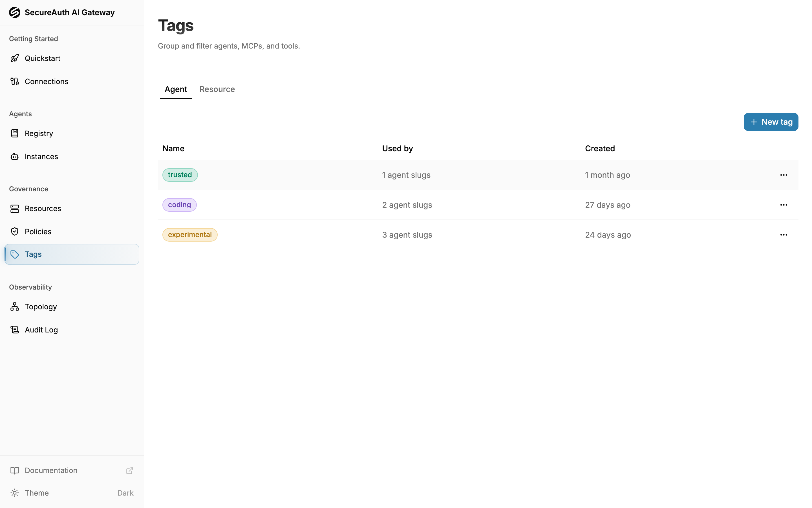
Task: Click the SecureAuth logo icon
Action: click(14, 12)
